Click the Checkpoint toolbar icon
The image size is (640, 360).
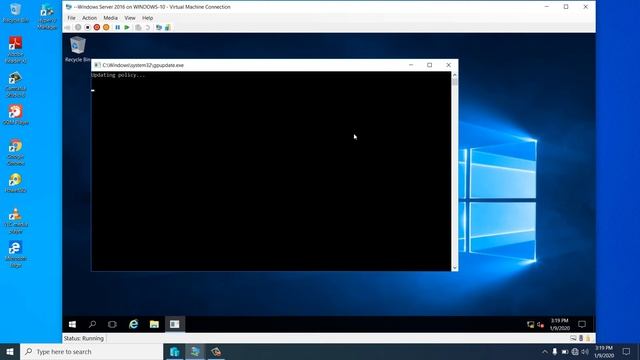(138, 27)
